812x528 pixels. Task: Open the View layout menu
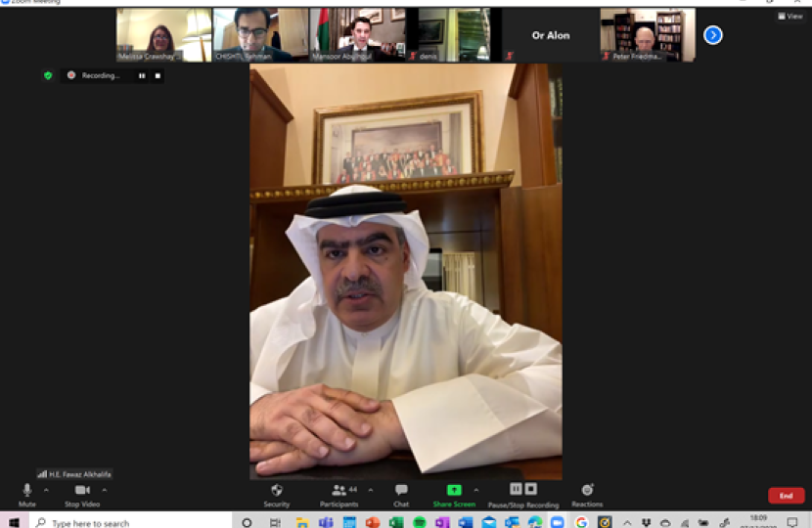point(789,17)
